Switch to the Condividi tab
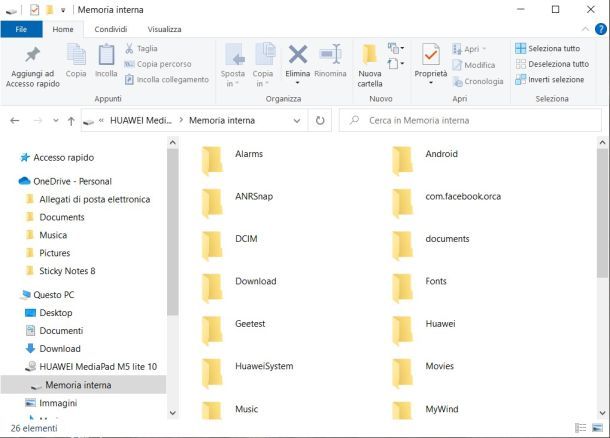Viewport: 610px width, 438px height. point(110,29)
